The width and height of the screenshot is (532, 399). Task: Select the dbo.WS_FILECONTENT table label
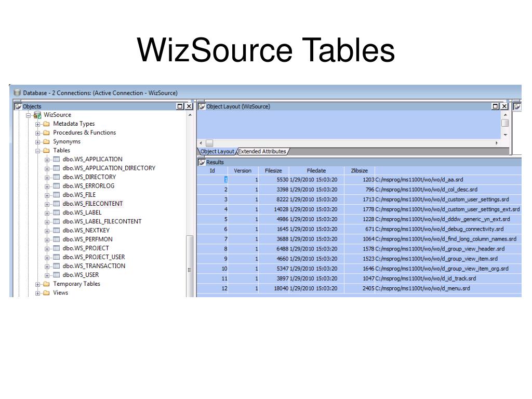click(x=92, y=204)
